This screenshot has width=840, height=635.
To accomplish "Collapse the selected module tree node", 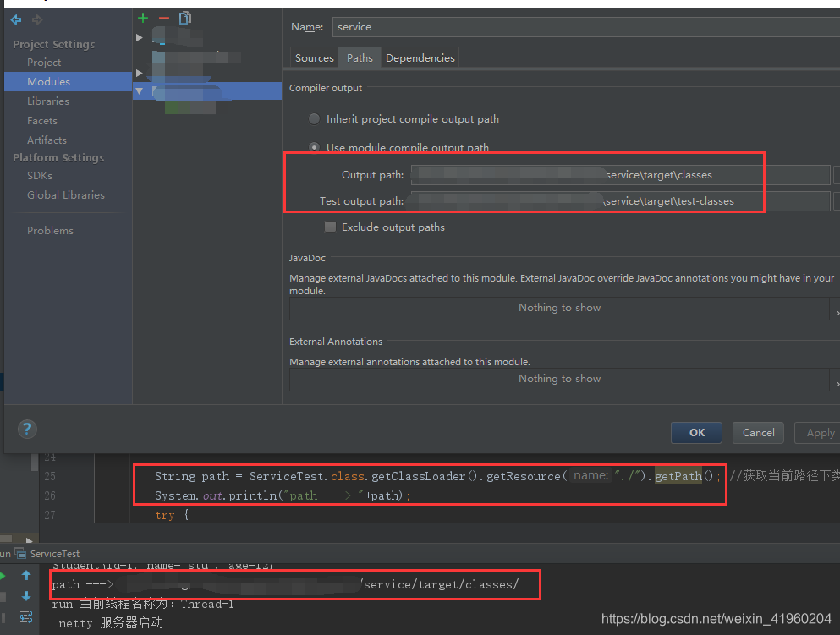I will (140, 91).
